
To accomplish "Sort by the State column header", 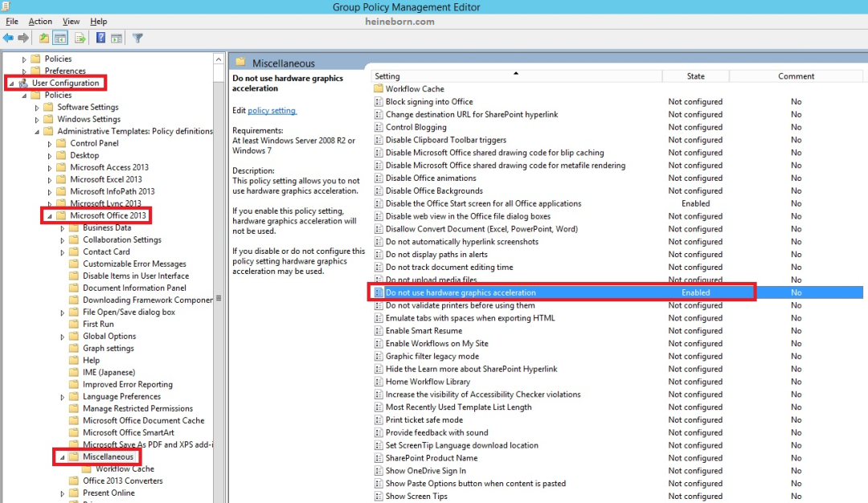I will [696, 76].
